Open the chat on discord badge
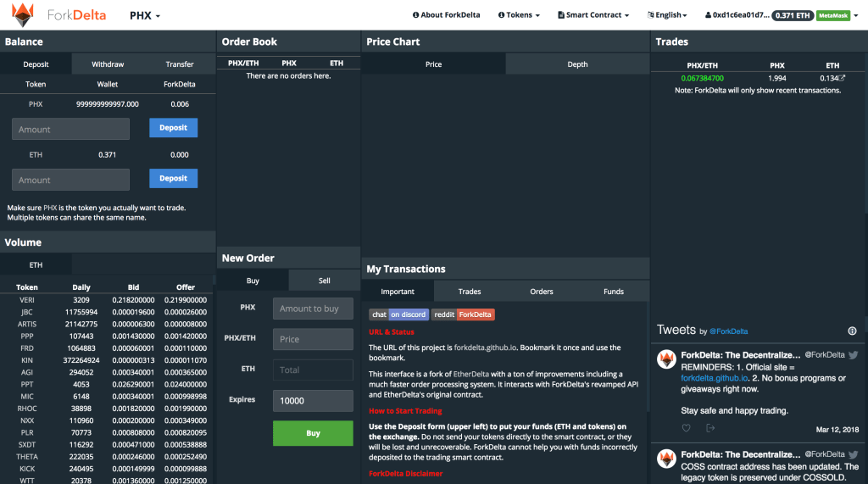Screen dimensions: 868x484 tap(398, 314)
